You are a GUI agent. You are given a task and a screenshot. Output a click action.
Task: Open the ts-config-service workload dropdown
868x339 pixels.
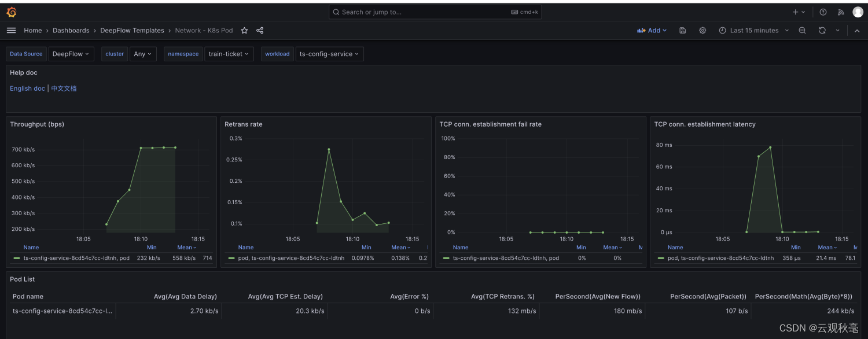(x=329, y=54)
